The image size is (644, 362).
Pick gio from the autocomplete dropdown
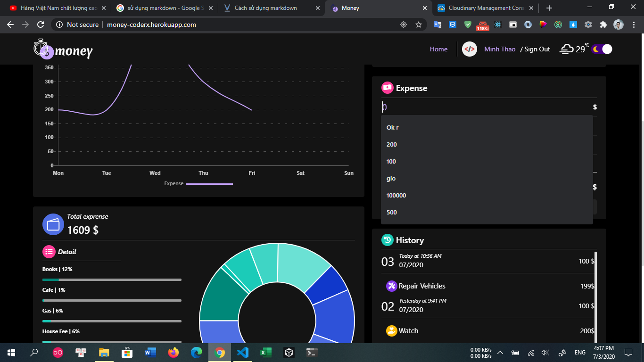coord(390,178)
